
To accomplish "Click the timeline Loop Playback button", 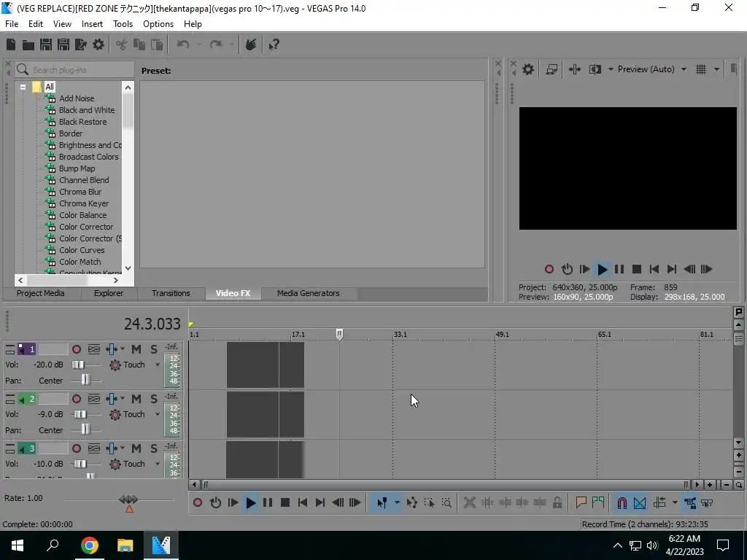I will pyautogui.click(x=215, y=502).
